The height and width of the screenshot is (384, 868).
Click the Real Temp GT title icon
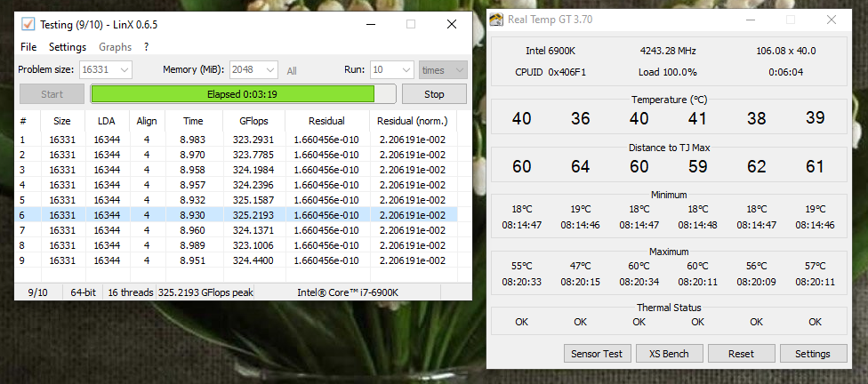tap(497, 20)
